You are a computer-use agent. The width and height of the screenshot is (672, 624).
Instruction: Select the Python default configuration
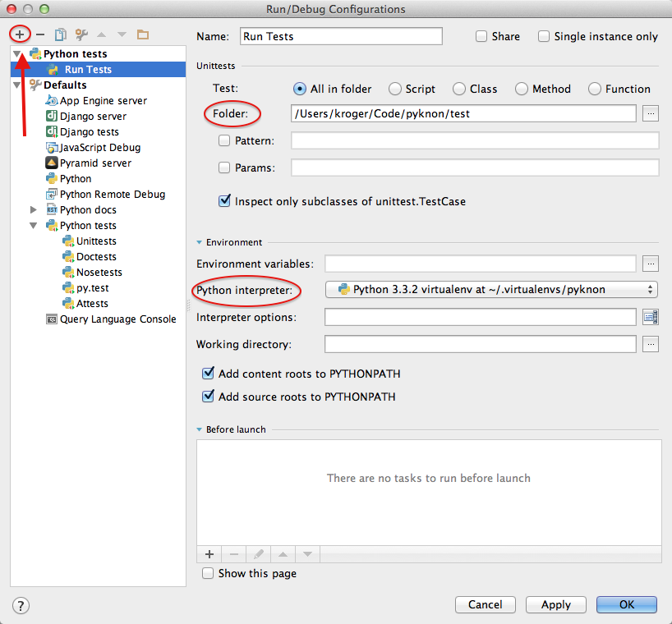[x=76, y=179]
